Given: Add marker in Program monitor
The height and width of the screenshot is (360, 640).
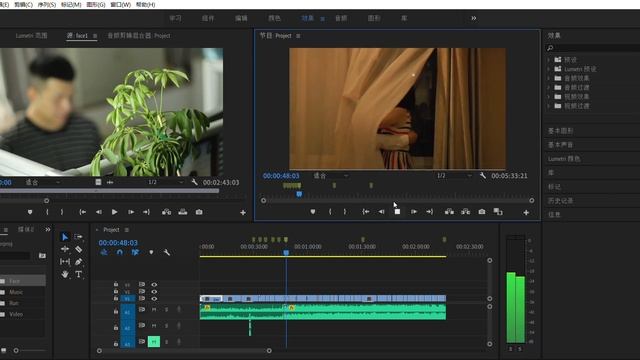Looking at the screenshot, I should coord(313,211).
